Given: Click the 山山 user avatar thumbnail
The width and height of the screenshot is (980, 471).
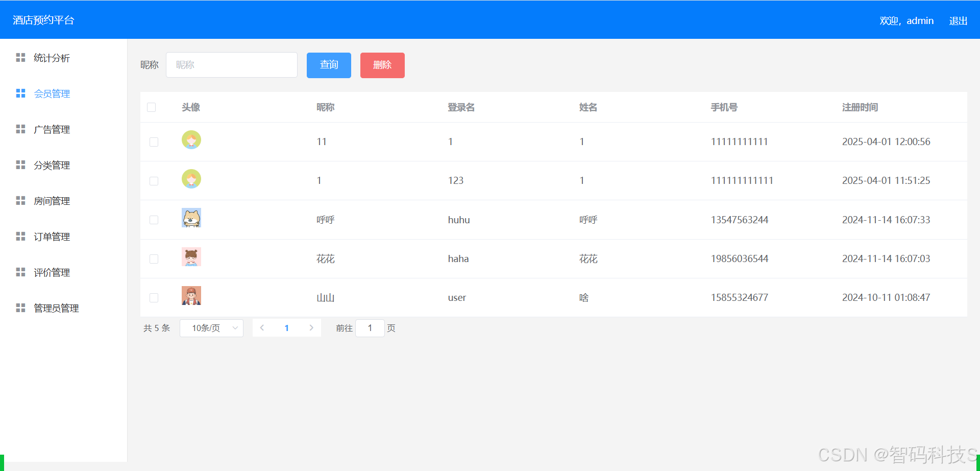Looking at the screenshot, I should click(191, 295).
